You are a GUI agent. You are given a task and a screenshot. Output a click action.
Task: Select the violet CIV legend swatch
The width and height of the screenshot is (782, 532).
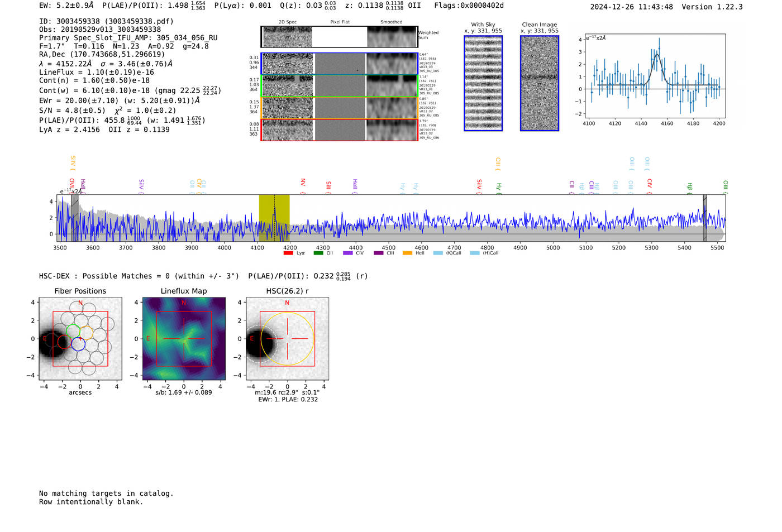pos(348,253)
